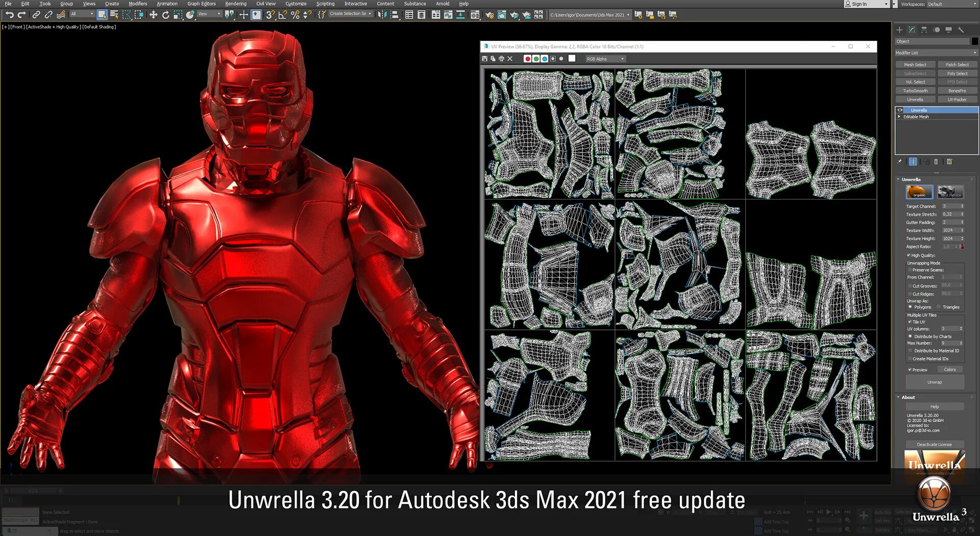Select Distribute by Material ID option

910,351
